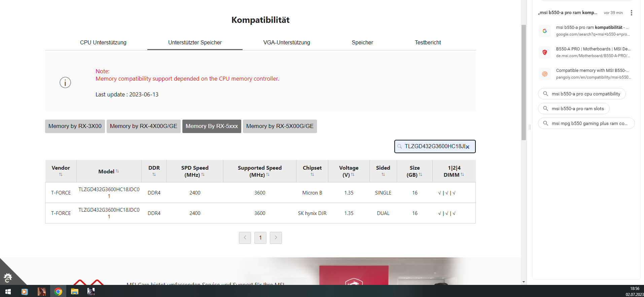Click the cookie settings gear icon

pos(7,278)
